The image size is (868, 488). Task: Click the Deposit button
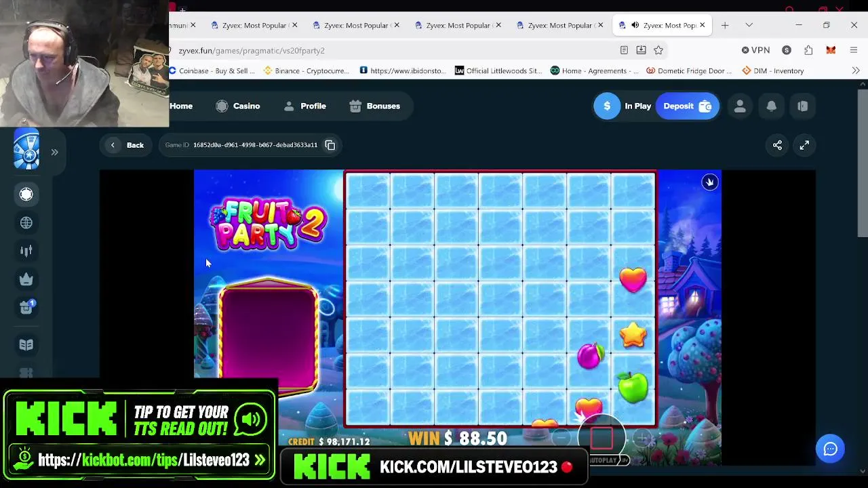pos(687,106)
